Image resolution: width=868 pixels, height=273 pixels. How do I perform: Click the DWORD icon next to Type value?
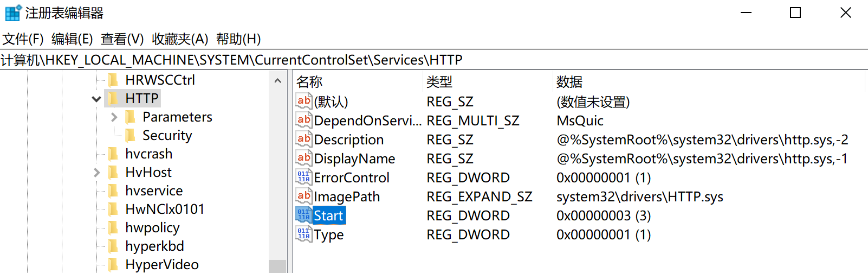[x=303, y=234]
